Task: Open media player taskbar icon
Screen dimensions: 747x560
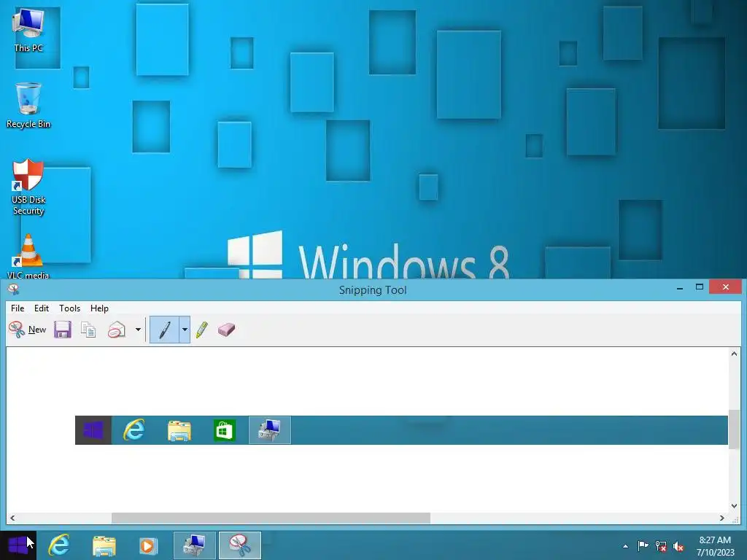Action: pos(148,545)
